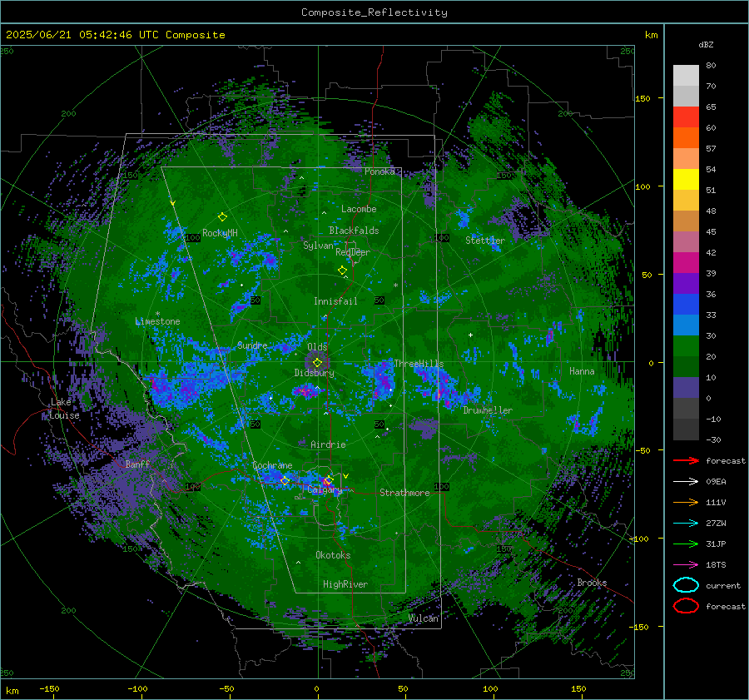
Task: Click the Okotoks city label
Action: point(333,555)
